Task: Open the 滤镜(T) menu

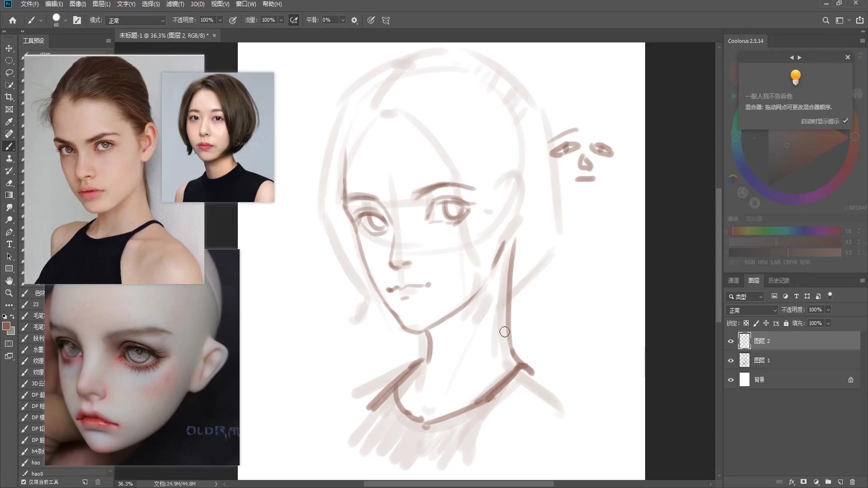Action: [x=175, y=4]
